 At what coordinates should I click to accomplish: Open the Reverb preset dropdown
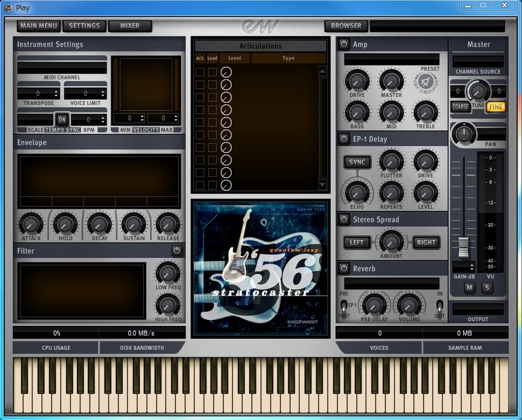[x=391, y=284]
